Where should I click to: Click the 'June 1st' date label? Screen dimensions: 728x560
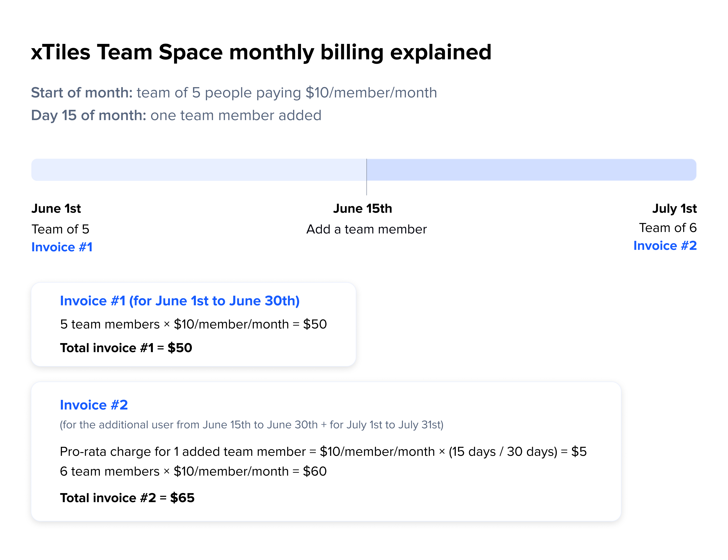56,208
